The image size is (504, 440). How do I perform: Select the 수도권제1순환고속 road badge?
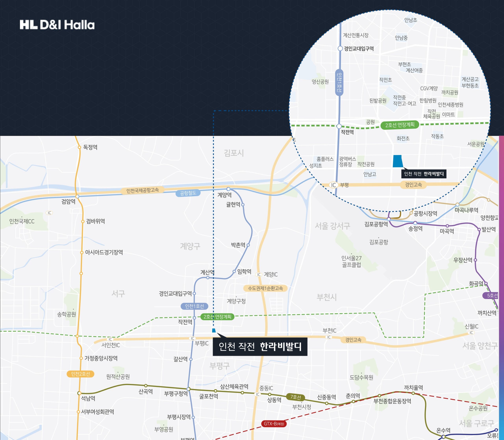(265, 288)
